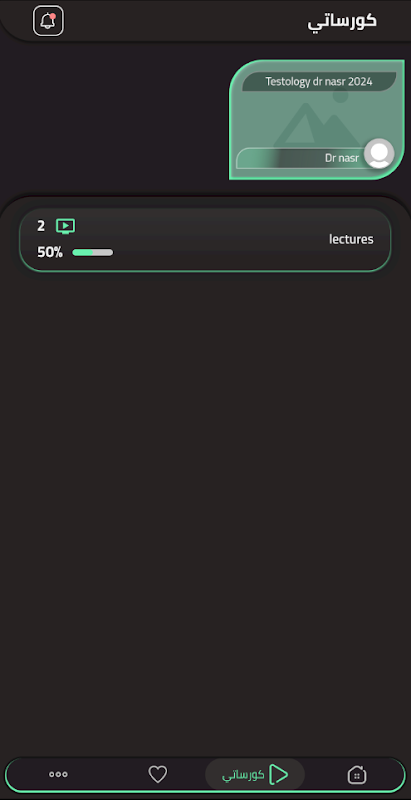
Task: Tap the play triangle in bottom navigation
Action: pos(278,774)
